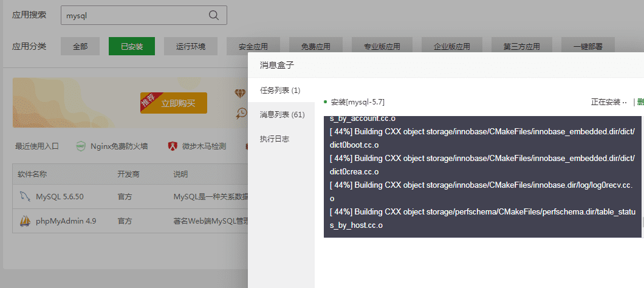Viewport: 644px width, 288px height.
Task: Click the MySQL dolphin icon
Action: [x=25, y=197]
